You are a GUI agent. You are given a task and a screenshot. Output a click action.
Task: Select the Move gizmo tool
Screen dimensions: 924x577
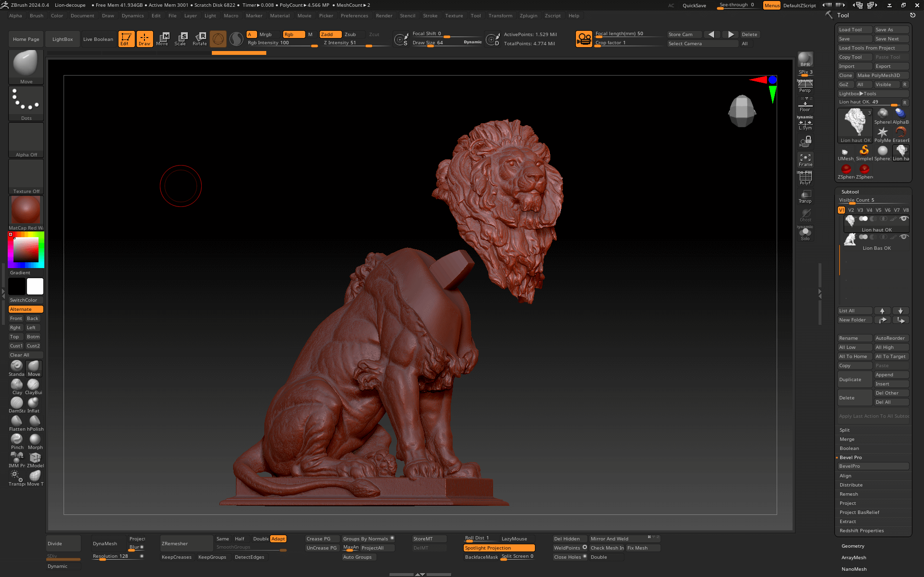pyautogui.click(x=162, y=38)
